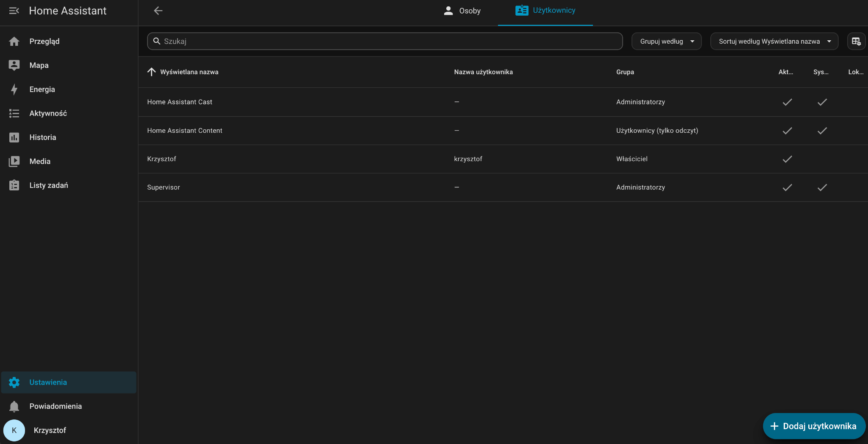The height and width of the screenshot is (444, 868).
Task: Open Powiadomienia in the sidebar
Action: (x=69, y=406)
